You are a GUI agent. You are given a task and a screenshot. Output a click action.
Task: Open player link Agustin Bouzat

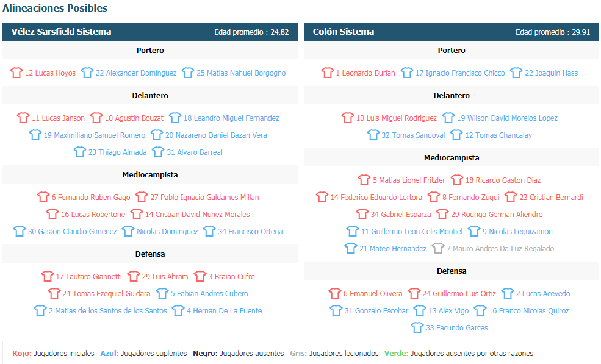[x=134, y=118]
